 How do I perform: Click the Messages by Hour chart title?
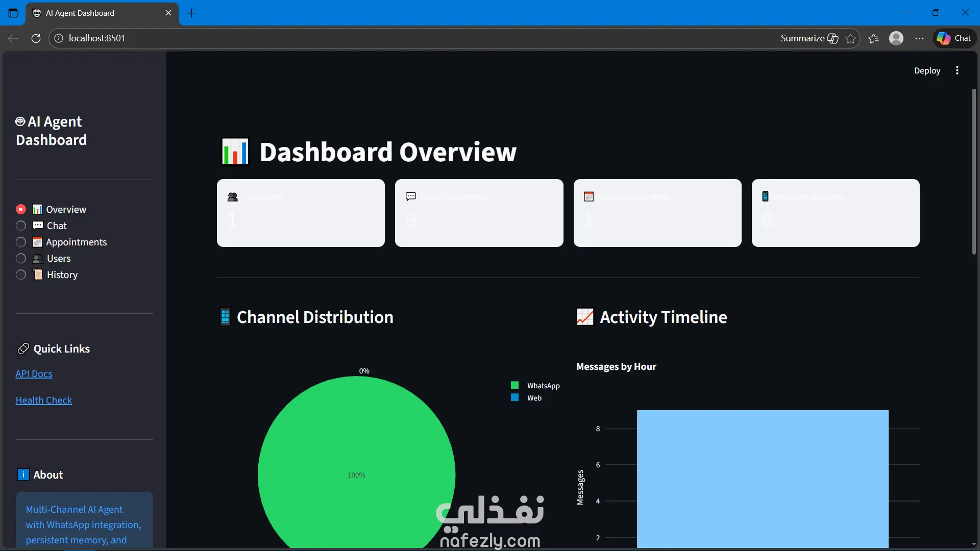(x=616, y=366)
